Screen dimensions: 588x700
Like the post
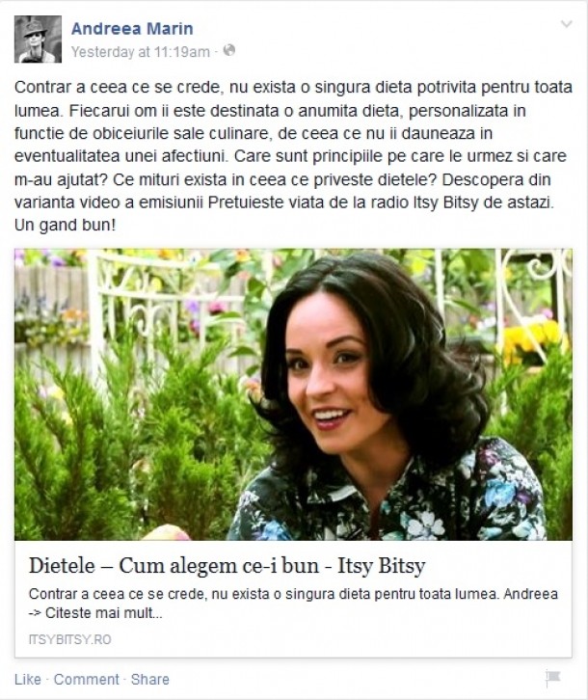point(28,680)
